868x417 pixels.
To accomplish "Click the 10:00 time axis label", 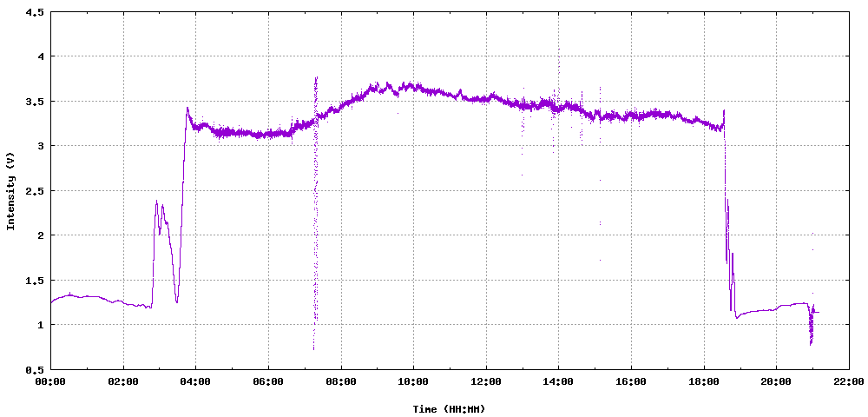I will tap(413, 381).
